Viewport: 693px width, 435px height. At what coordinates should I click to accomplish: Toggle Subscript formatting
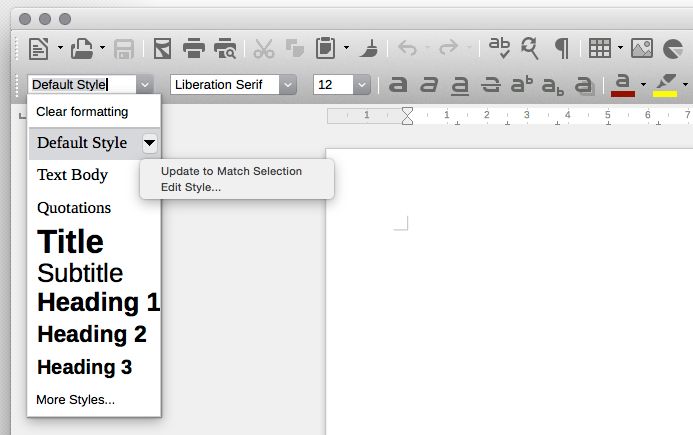click(x=553, y=86)
